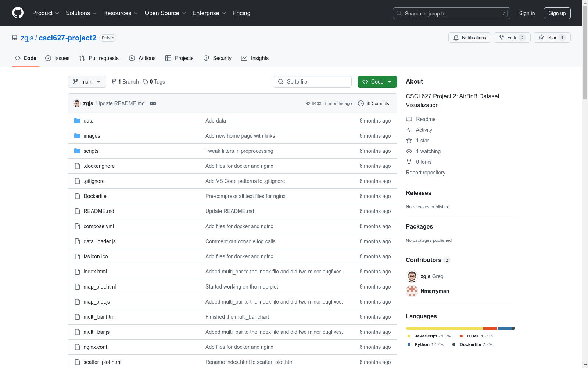The width and height of the screenshot is (588, 368).
Task: Open the Solutions dropdown menu
Action: tap(81, 13)
